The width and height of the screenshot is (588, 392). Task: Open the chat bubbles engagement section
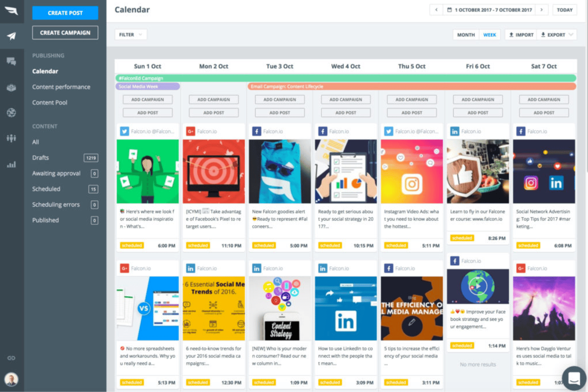click(11, 61)
